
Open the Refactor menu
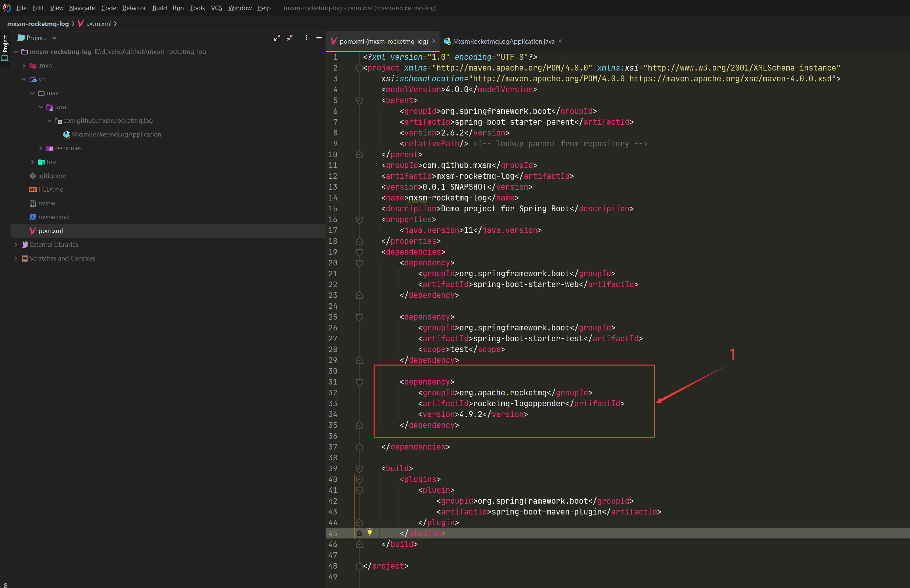[134, 8]
